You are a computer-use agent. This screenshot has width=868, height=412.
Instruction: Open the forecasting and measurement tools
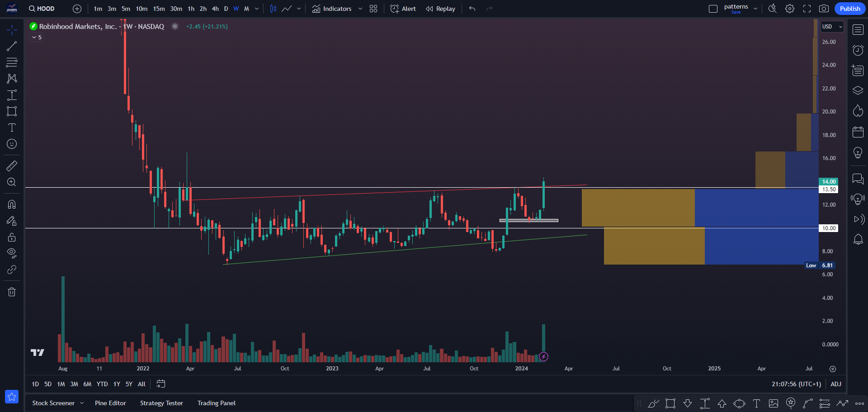tap(12, 95)
